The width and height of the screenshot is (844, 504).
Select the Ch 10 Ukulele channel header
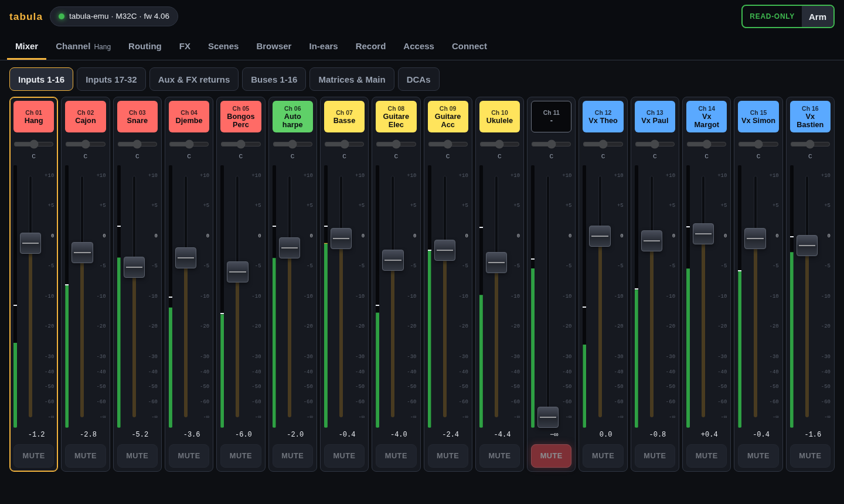(x=499, y=117)
